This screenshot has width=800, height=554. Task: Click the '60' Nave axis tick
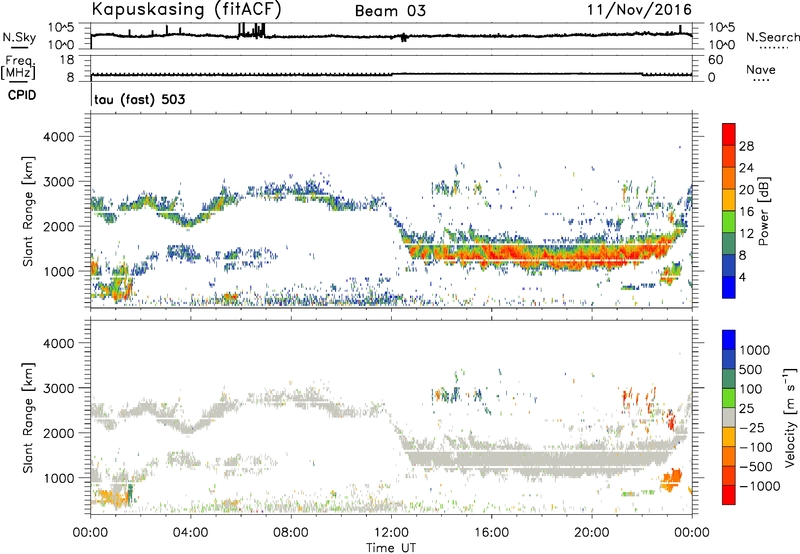click(x=715, y=60)
